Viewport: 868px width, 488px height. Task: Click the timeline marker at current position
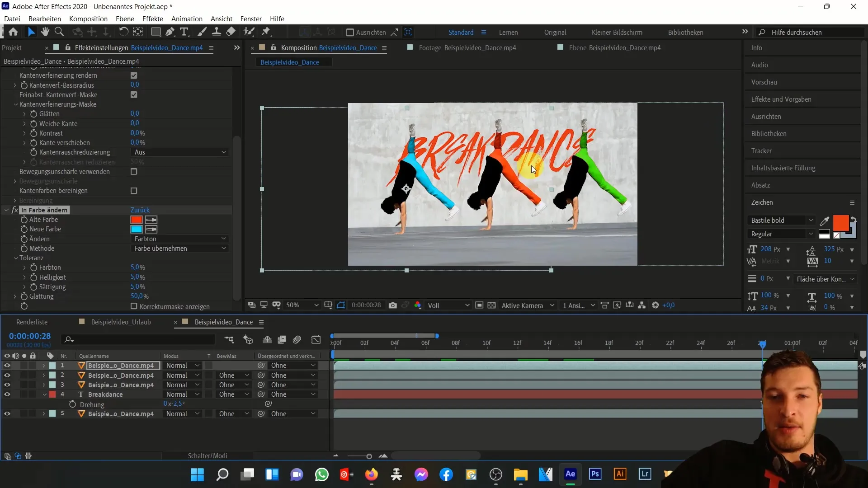(763, 343)
